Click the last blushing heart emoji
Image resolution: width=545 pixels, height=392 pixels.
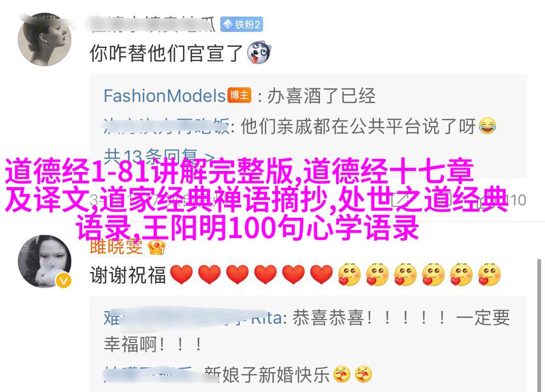coord(489,275)
